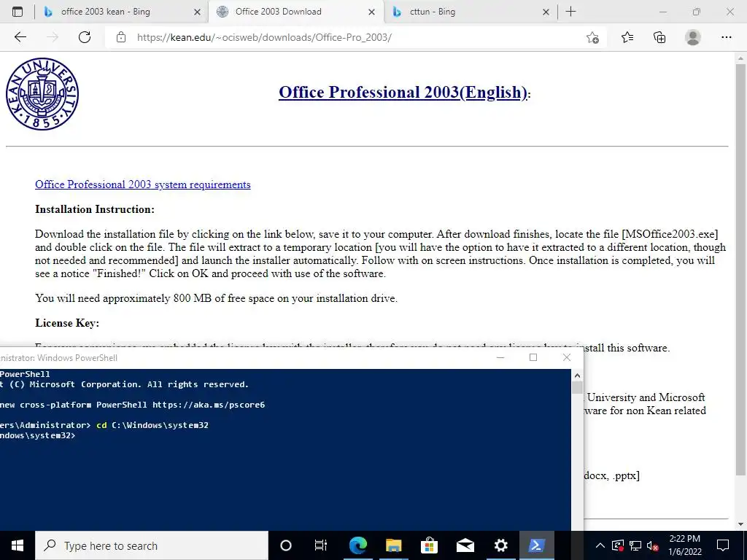Viewport: 747px width, 560px height.
Task: Click the 'License Key:' heading
Action: pos(67,323)
